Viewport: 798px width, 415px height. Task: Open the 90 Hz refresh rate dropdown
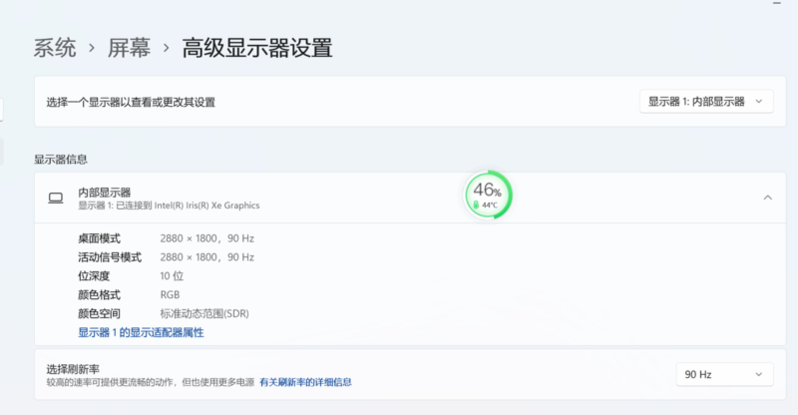click(724, 374)
